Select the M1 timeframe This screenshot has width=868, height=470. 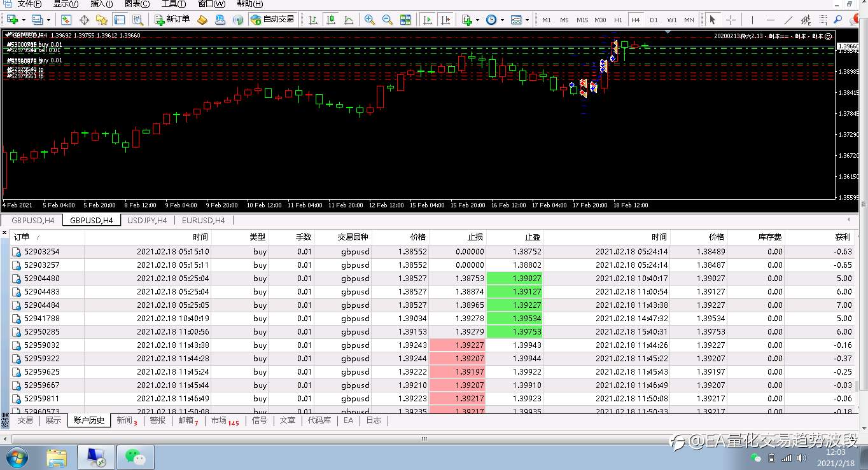547,20
